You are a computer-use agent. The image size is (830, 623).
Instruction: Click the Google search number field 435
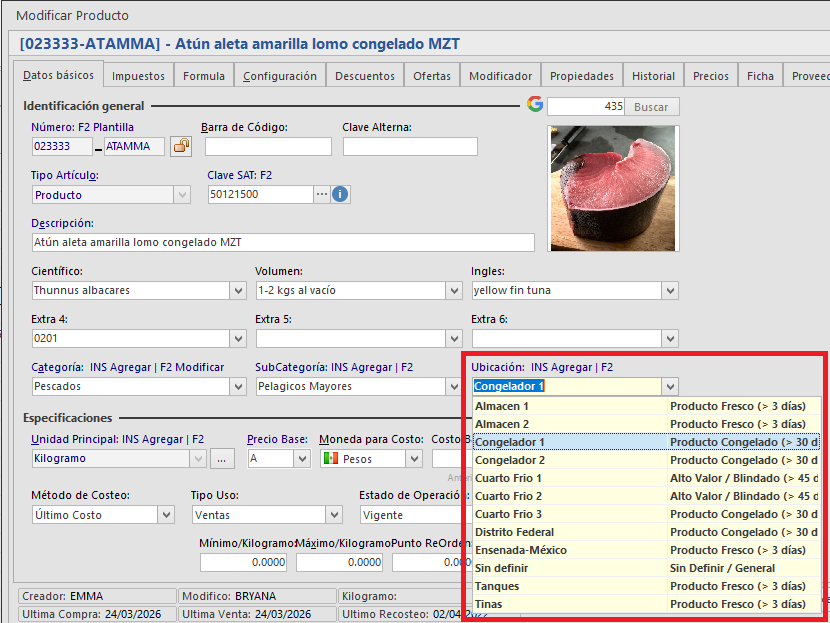[x=586, y=107]
